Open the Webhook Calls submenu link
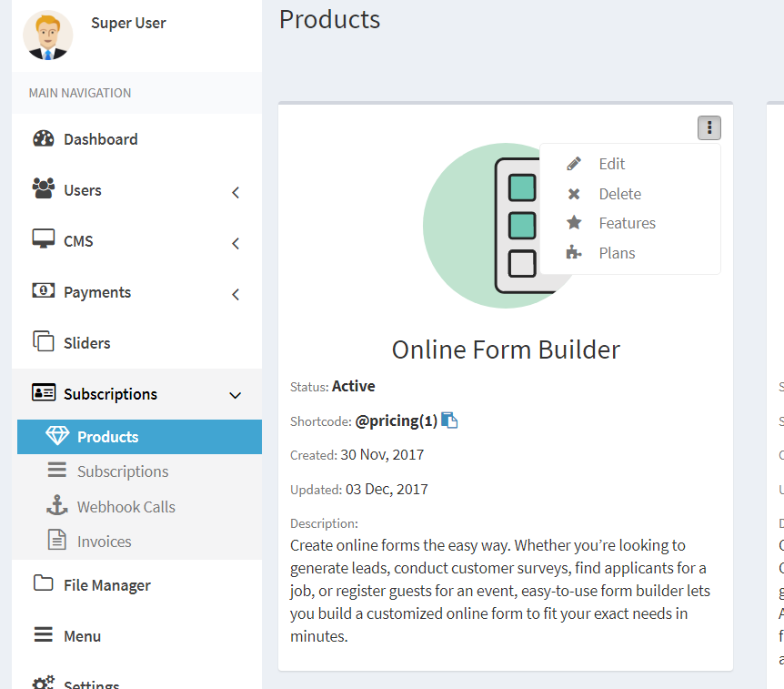Screen dimensions: 784x689 click(126, 507)
